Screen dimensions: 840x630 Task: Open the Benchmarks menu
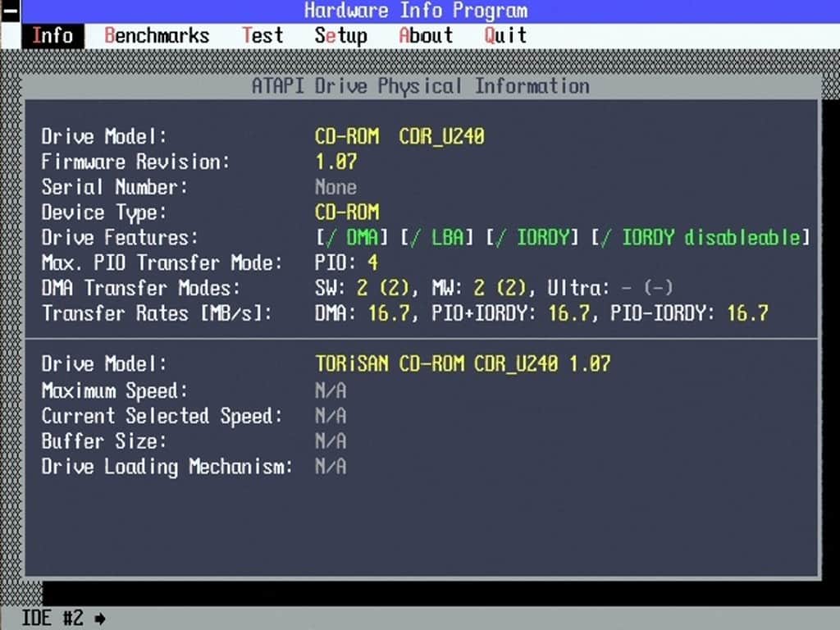click(157, 36)
